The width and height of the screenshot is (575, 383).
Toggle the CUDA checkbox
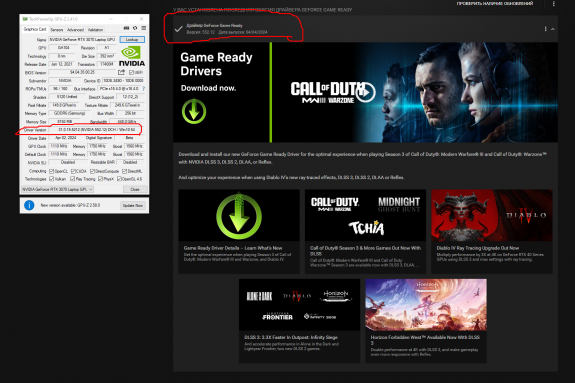[73, 171]
